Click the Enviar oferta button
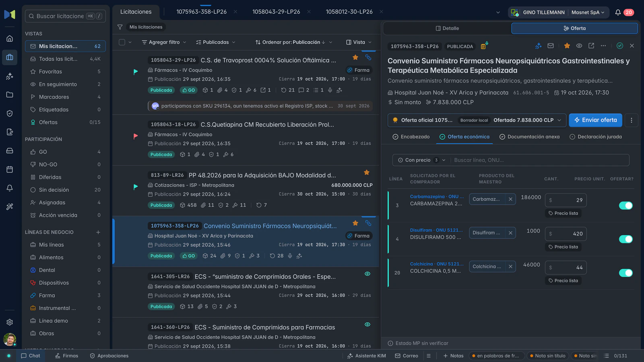Screen dimensions: 644x362 click(x=595, y=120)
